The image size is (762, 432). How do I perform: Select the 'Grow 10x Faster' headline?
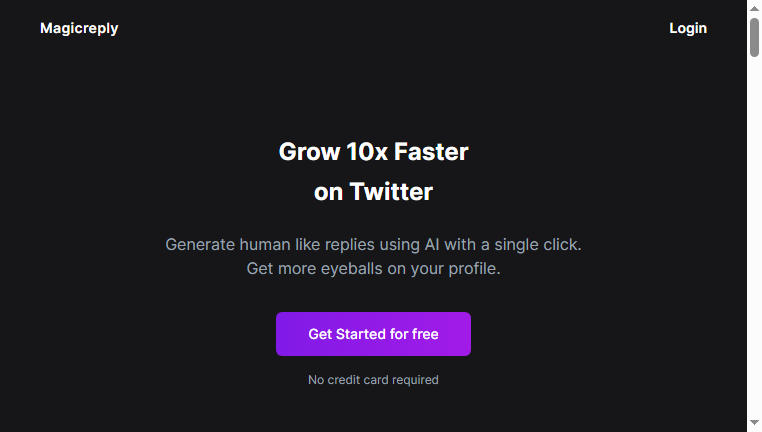373,152
